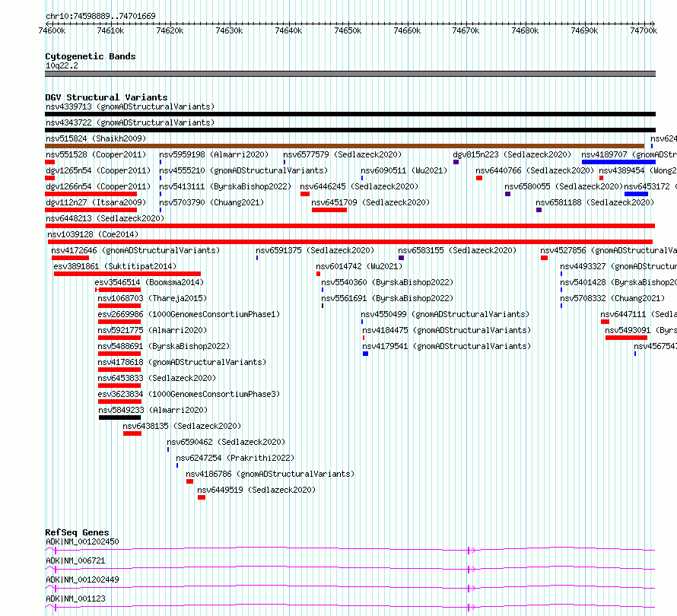Click esv3546514 (Boomsma2014) label
The width and height of the screenshot is (677, 616).
pos(149,282)
